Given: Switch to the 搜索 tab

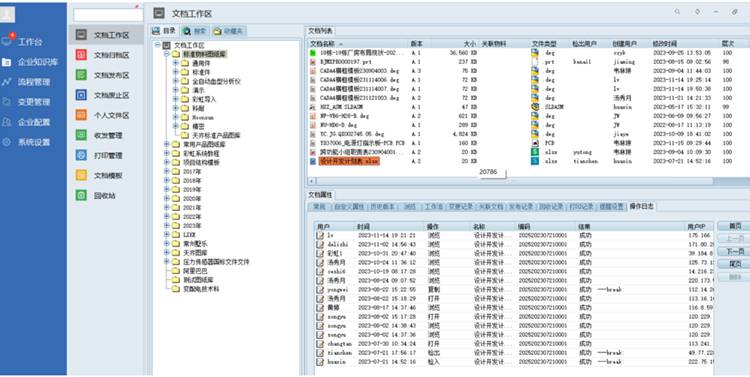Looking at the screenshot, I should coord(194,31).
